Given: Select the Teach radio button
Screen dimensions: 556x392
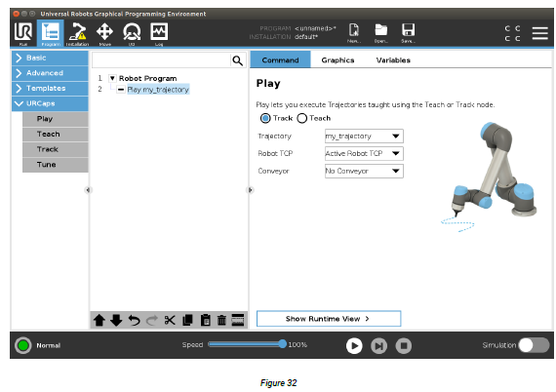Looking at the screenshot, I should click(x=301, y=118).
